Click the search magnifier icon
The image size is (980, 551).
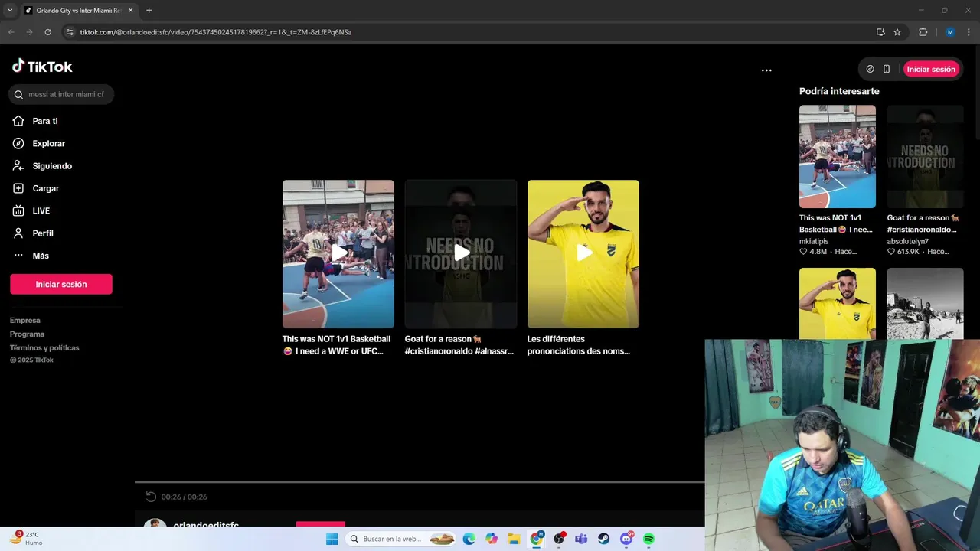coord(18,94)
